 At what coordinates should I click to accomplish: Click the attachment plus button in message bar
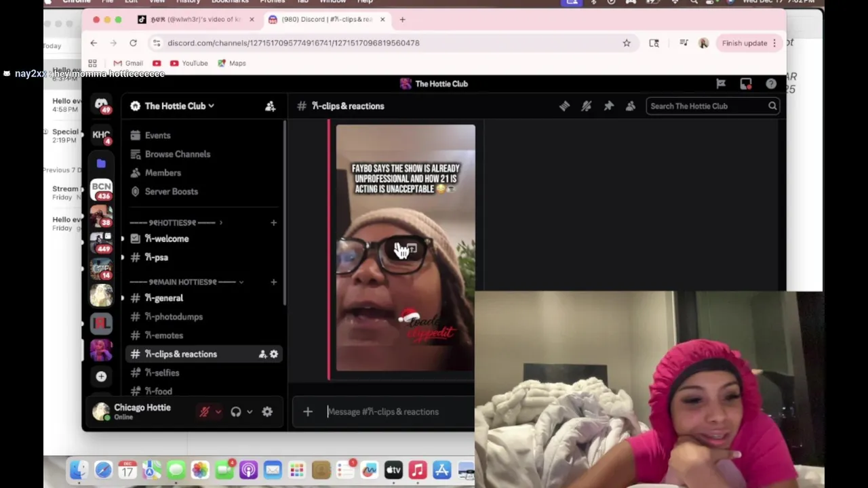(x=308, y=411)
